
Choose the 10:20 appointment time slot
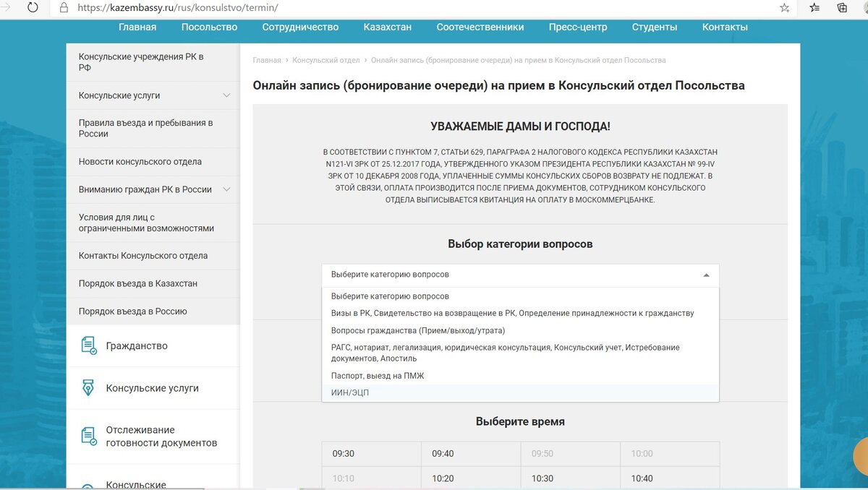click(x=469, y=478)
